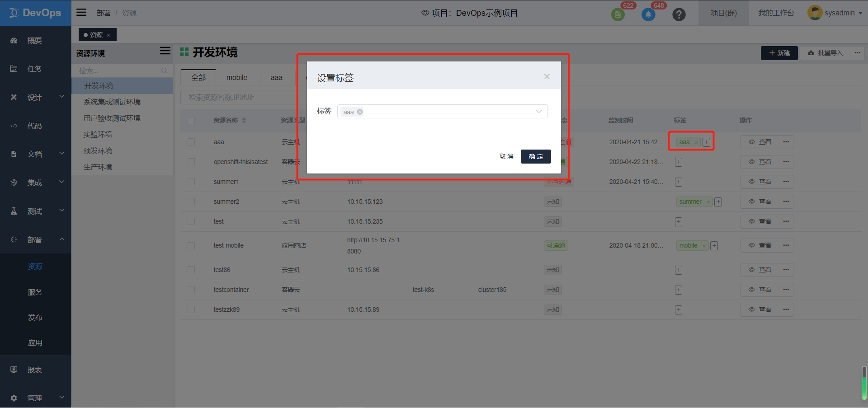View the summer1 resource with 查看
868x408 pixels.
coord(760,182)
